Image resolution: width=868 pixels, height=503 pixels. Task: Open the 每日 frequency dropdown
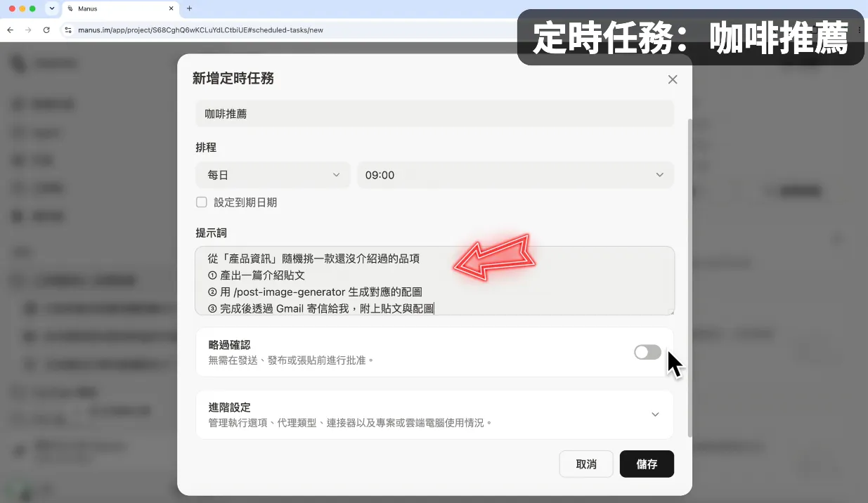tap(273, 175)
